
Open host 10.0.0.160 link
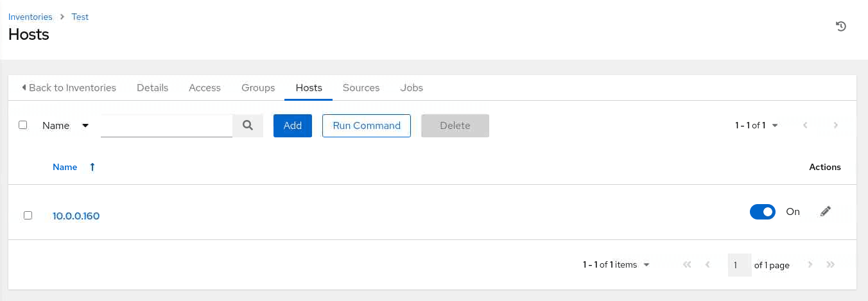(76, 216)
